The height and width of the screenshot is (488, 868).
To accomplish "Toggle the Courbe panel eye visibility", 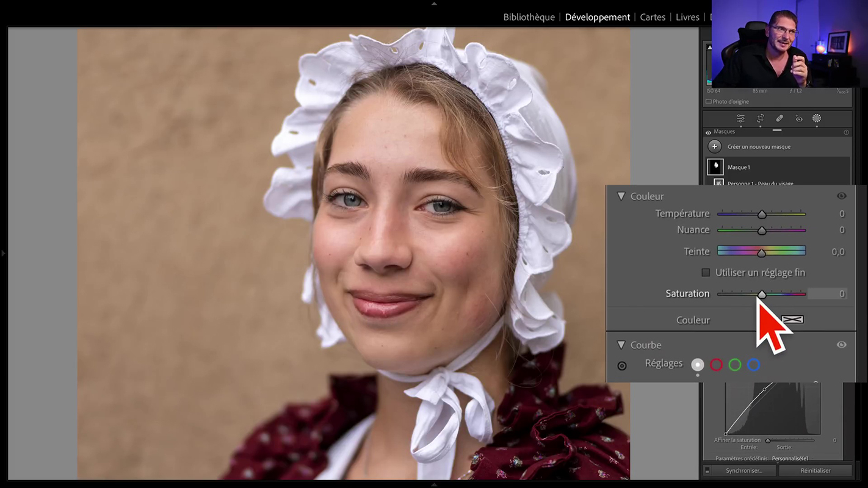I will [x=841, y=345].
